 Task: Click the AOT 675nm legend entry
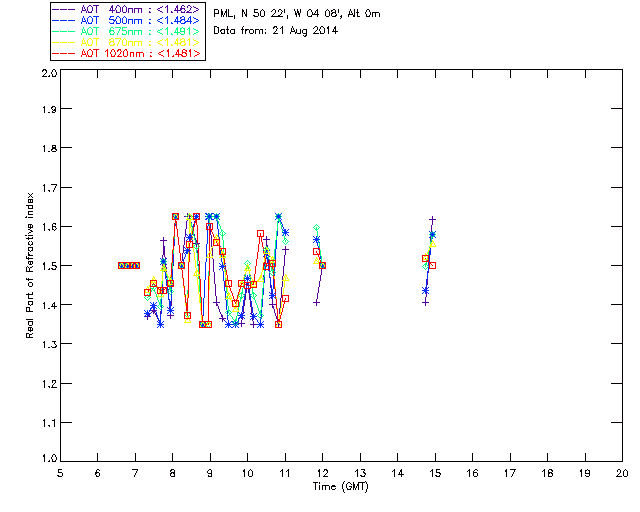click(127, 31)
